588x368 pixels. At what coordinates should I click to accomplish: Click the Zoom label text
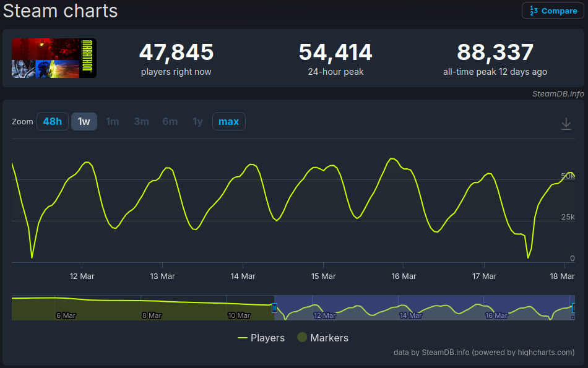tap(22, 121)
